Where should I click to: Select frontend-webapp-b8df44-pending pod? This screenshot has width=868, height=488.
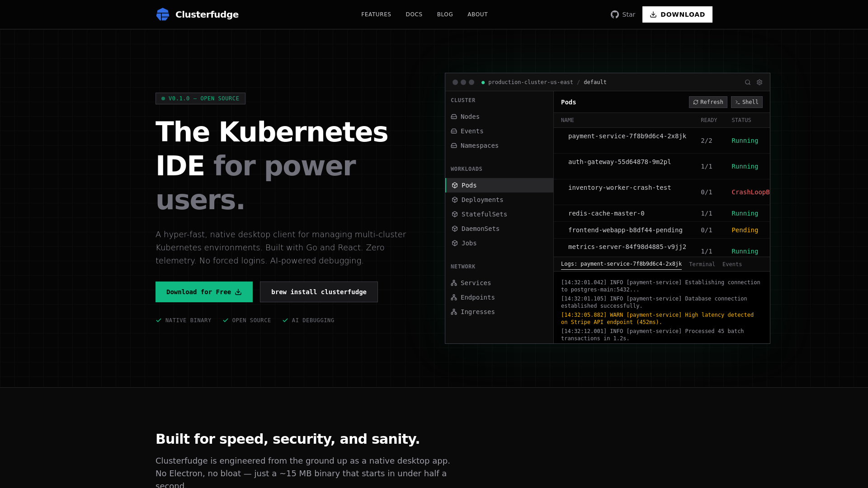click(662, 230)
